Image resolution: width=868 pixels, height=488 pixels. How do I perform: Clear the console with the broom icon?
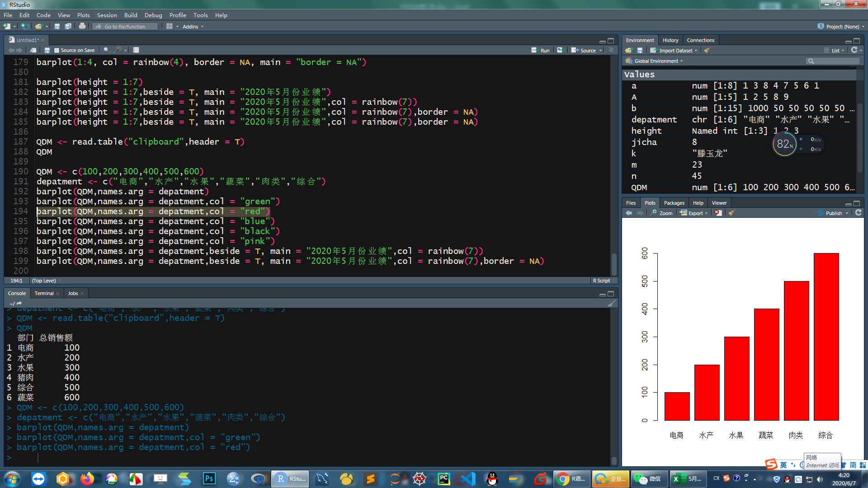pyautogui.click(x=611, y=303)
